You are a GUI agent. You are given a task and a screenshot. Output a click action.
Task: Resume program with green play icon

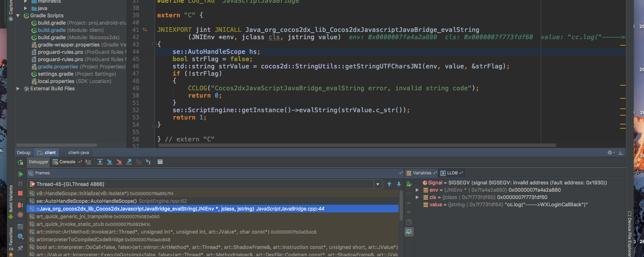point(20,174)
